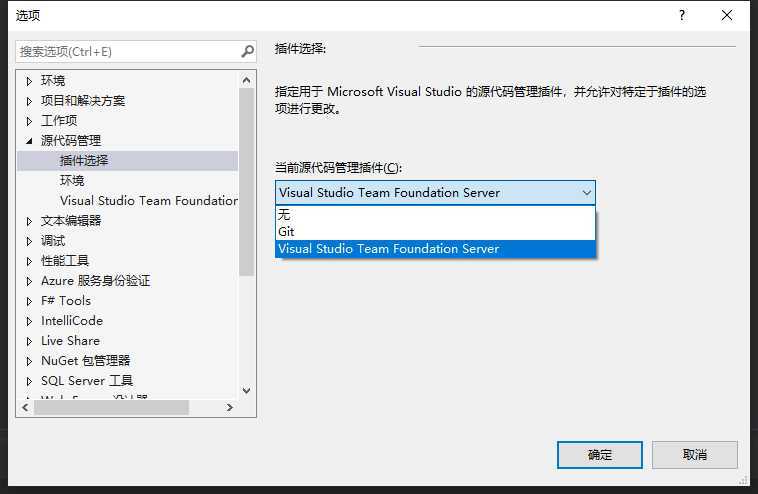The image size is (758, 494).
Task: Click tree horizontal scroll left arrow
Action: click(25, 408)
